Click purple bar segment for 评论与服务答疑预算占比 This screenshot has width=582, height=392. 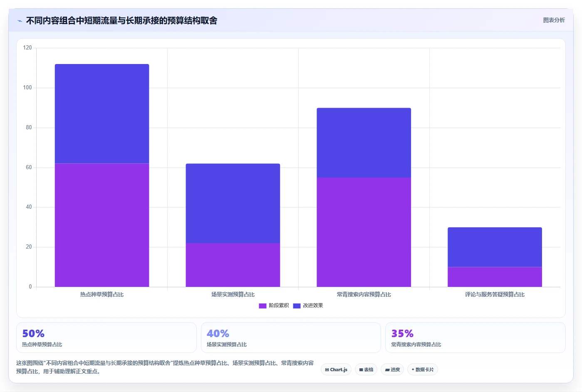click(495, 277)
